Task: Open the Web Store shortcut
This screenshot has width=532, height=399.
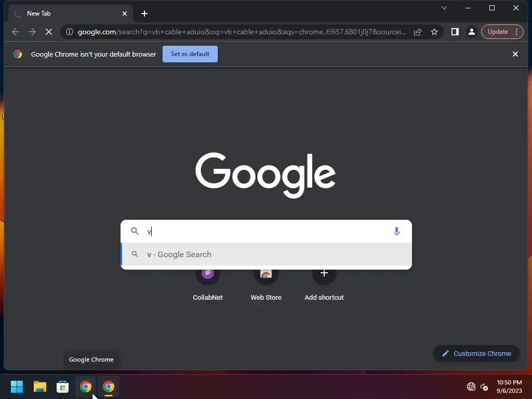Action: pos(266,284)
